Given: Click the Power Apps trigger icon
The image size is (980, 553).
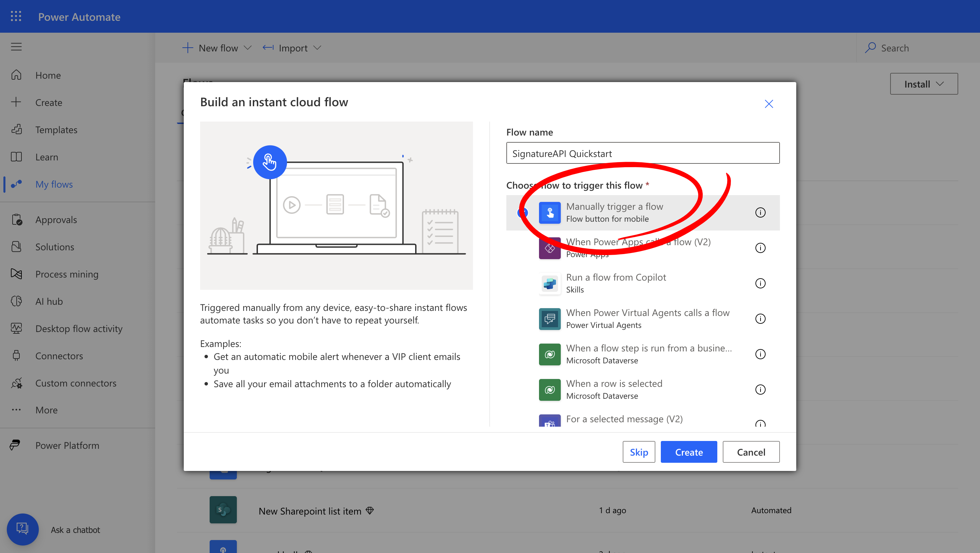Looking at the screenshot, I should [x=549, y=248].
